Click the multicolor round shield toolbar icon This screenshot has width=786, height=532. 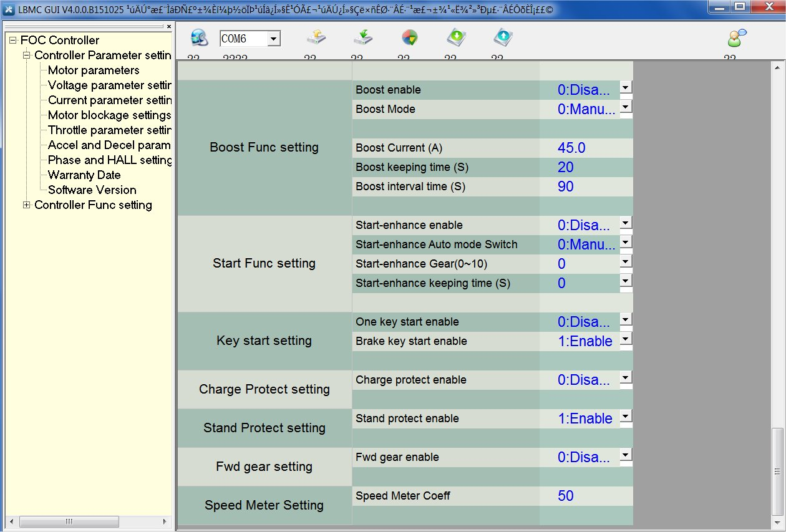click(409, 38)
